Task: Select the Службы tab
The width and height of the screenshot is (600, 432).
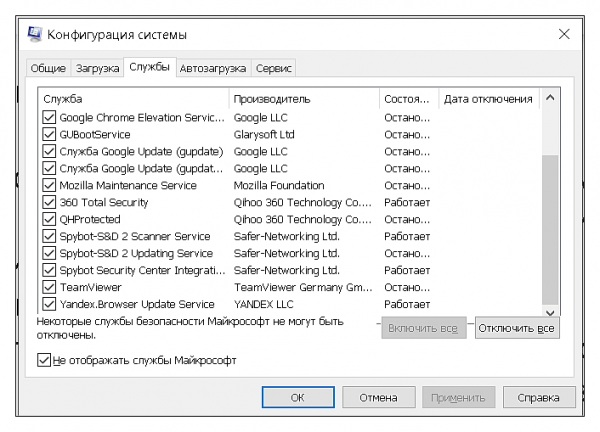Action: tap(150, 67)
